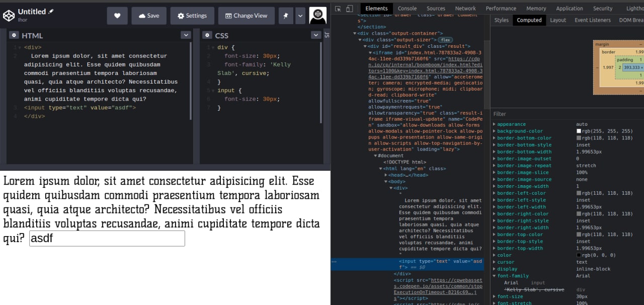Expand computed display property
644x305 pixels.
494,269
